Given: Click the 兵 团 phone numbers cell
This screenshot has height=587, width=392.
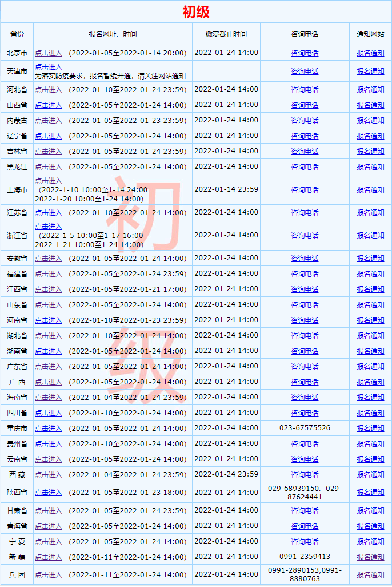Looking at the screenshot, I should [305, 574].
